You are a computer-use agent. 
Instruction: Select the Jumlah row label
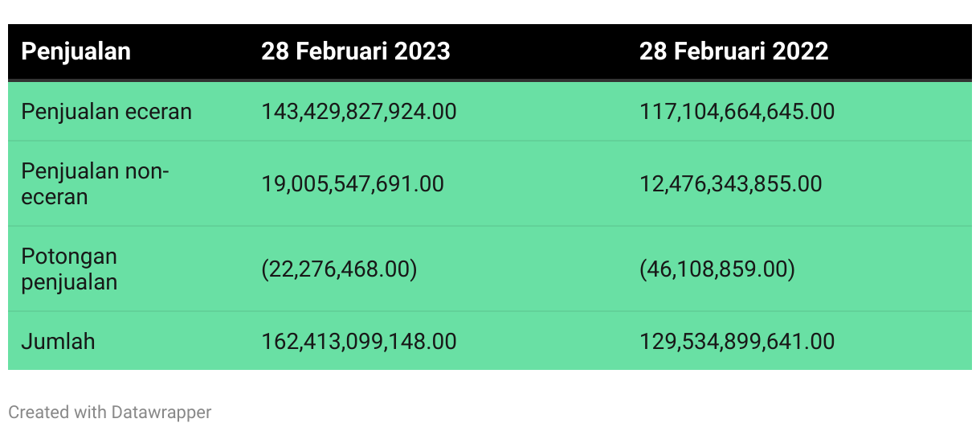pos(58,341)
